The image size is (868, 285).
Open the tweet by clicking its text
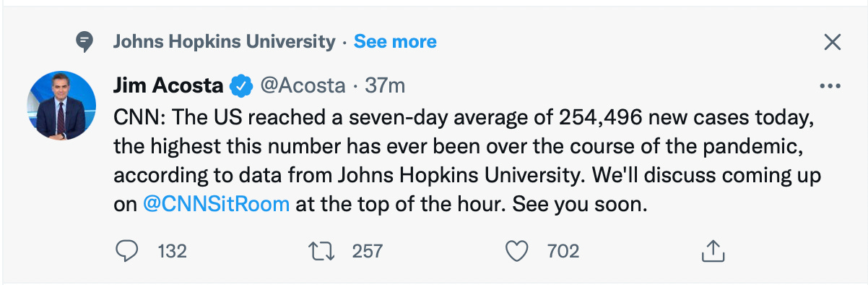[470, 160]
